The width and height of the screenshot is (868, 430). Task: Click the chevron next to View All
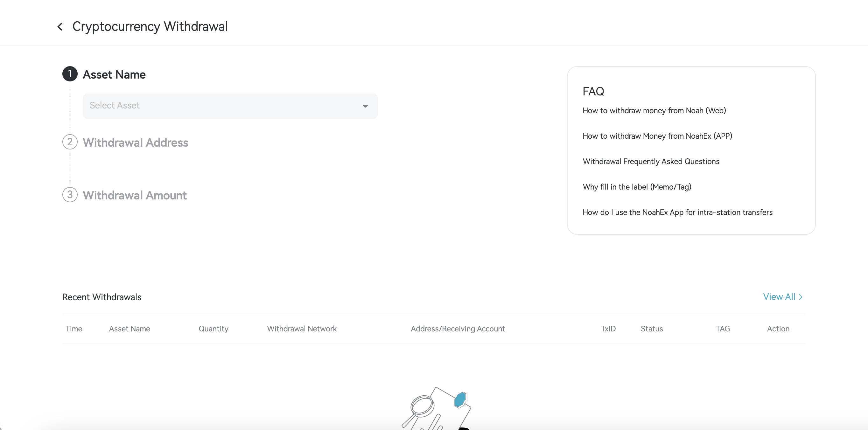pyautogui.click(x=801, y=297)
